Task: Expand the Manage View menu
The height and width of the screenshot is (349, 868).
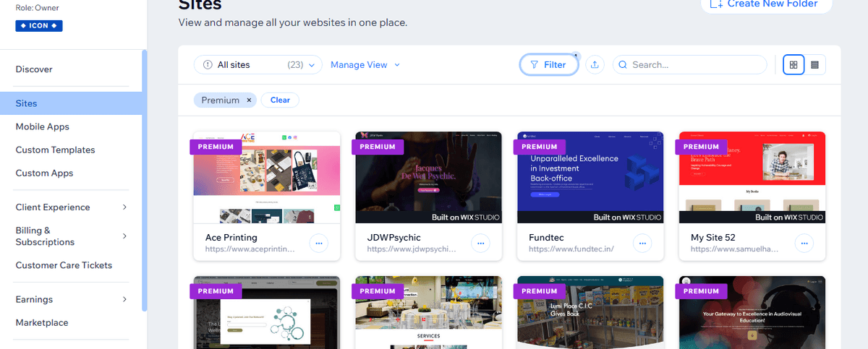Action: click(365, 64)
